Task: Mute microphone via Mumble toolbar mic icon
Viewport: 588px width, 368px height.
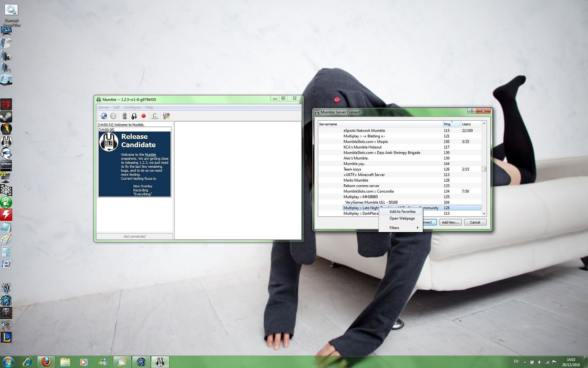Action: 125,116
